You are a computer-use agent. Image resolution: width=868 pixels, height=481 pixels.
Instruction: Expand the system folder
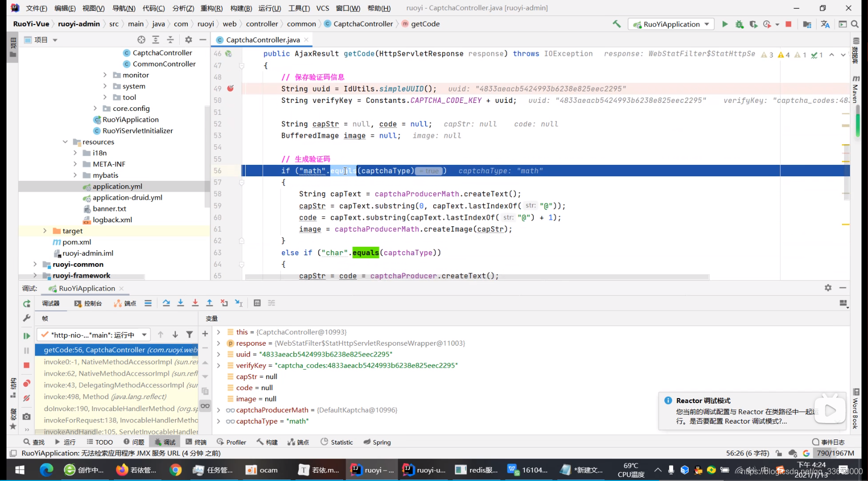click(105, 86)
